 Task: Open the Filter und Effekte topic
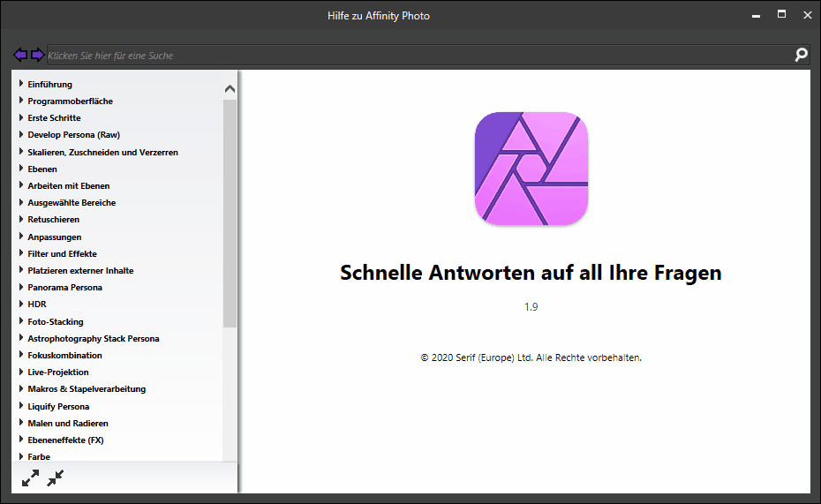coord(63,254)
